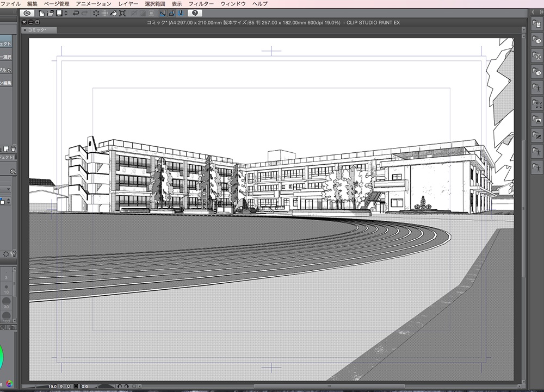This screenshot has width=544, height=392.
Task: Open the レイヤー menu
Action: click(128, 3)
